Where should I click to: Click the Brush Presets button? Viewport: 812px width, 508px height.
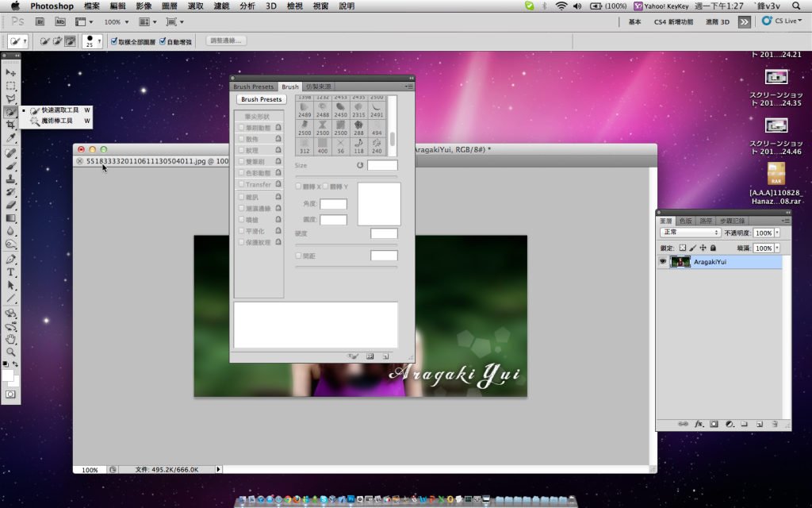click(261, 99)
